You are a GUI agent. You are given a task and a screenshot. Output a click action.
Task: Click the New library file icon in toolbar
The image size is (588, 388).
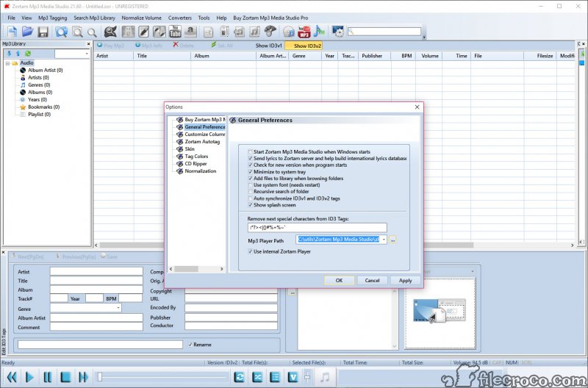pos(12,32)
